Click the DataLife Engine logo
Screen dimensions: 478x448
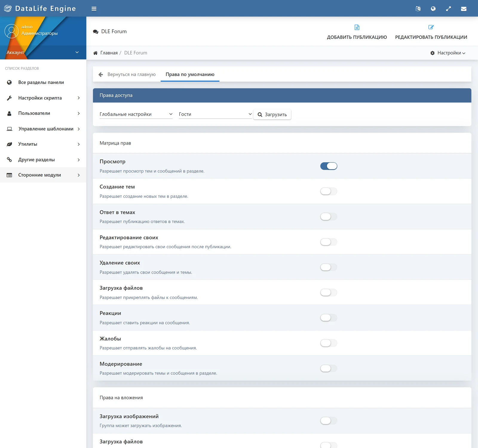coord(40,8)
